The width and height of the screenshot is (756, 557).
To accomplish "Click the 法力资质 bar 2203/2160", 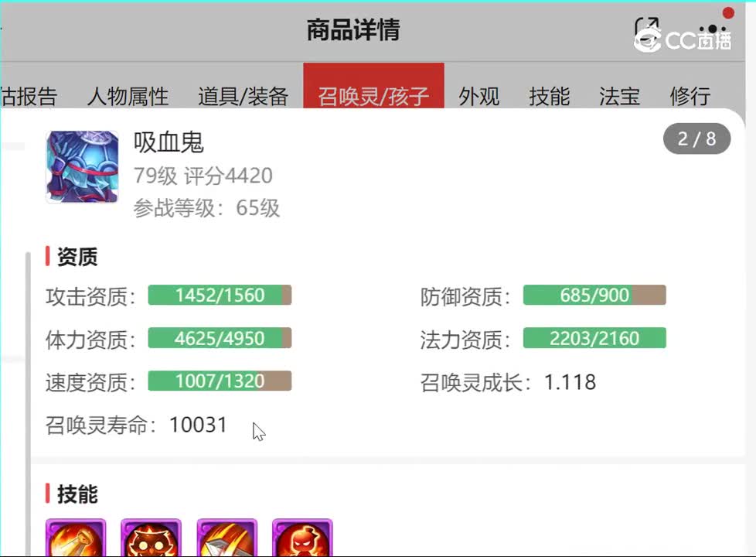I will [594, 338].
